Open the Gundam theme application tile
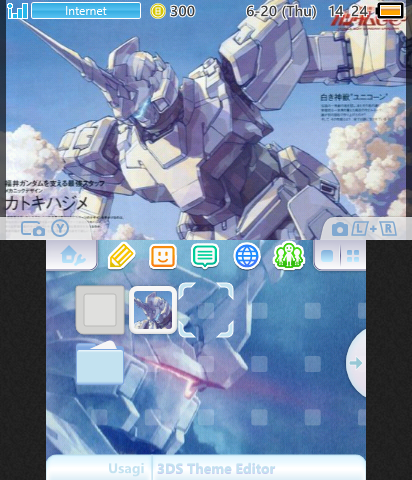This screenshot has width=412, height=480. click(153, 310)
